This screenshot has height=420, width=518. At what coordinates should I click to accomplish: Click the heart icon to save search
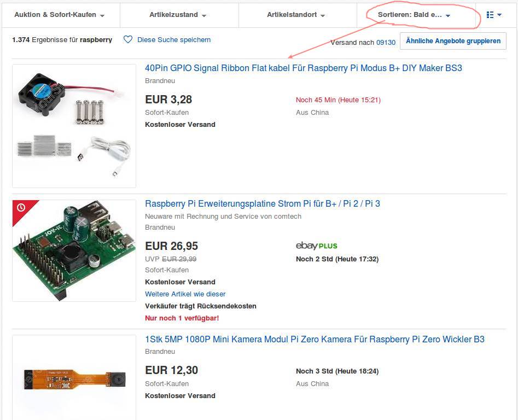[x=128, y=40]
